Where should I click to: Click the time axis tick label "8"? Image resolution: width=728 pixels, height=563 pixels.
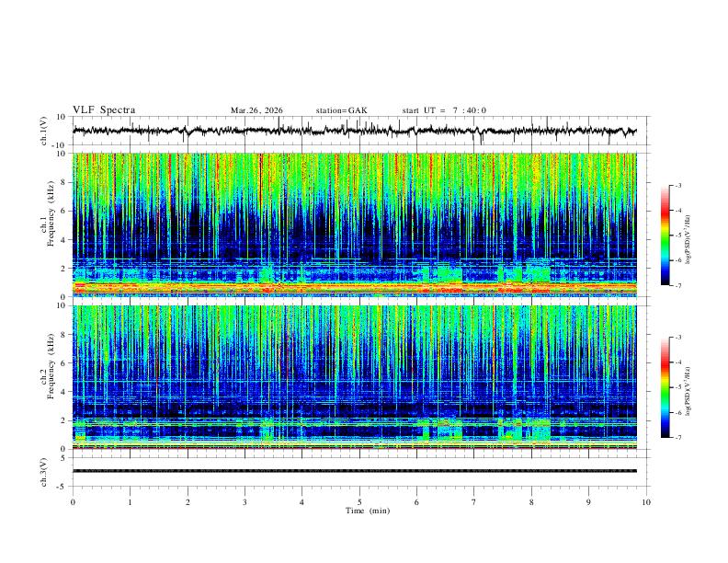[x=531, y=502]
